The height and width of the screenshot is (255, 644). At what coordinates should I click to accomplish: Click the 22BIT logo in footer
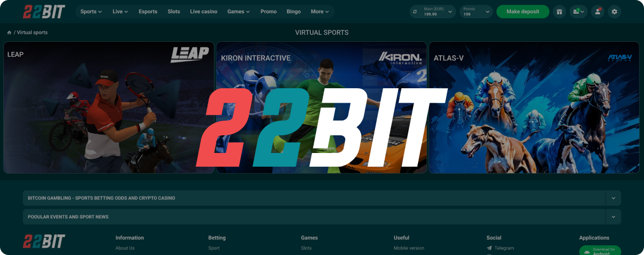[x=44, y=241]
